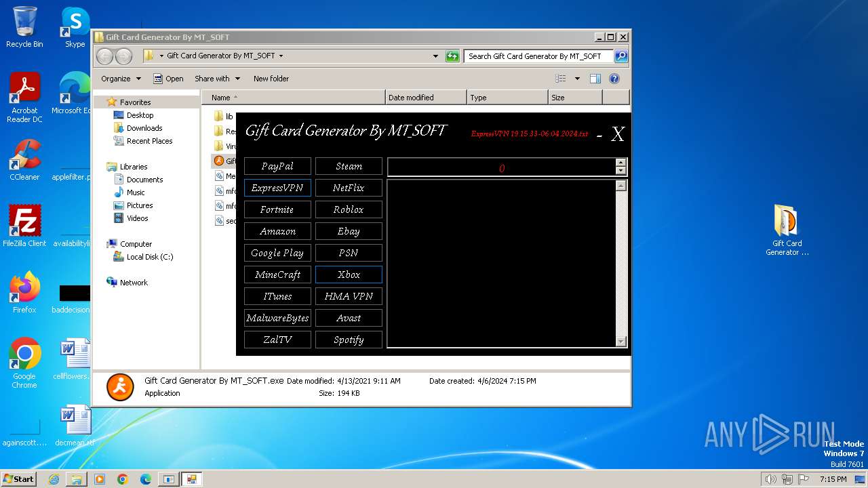Choose the Amazon button
The width and height of the screenshot is (868, 488).
[277, 231]
